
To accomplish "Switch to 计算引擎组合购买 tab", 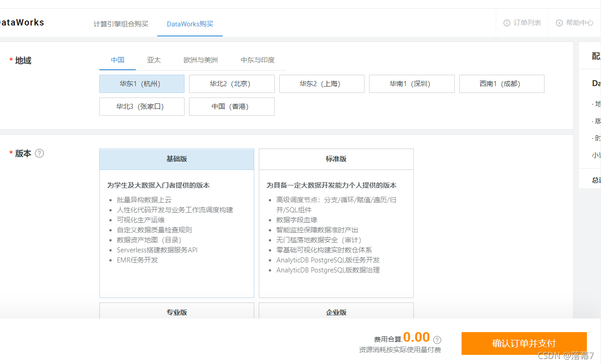I will [121, 24].
